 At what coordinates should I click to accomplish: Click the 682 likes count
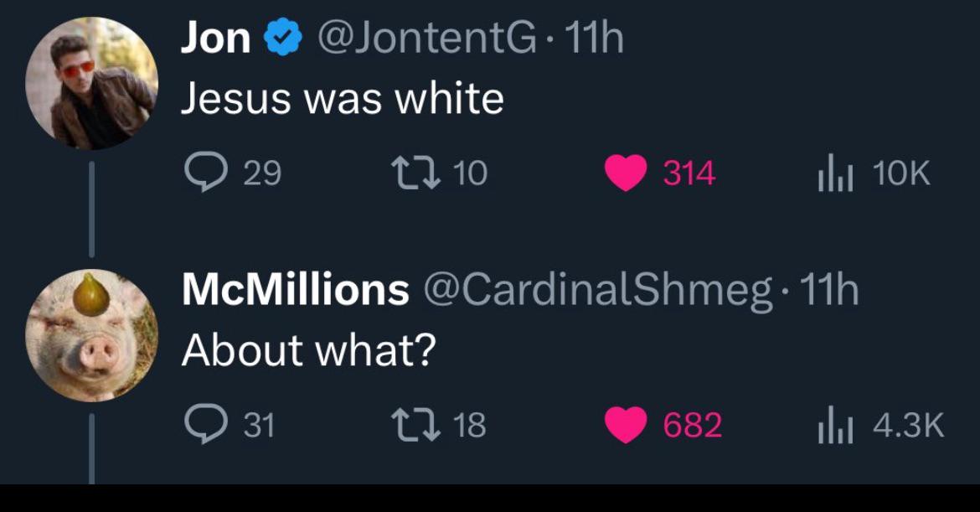point(693,425)
